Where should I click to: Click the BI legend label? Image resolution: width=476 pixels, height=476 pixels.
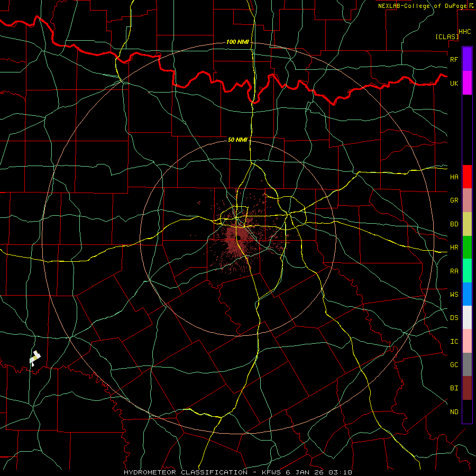pos(454,388)
